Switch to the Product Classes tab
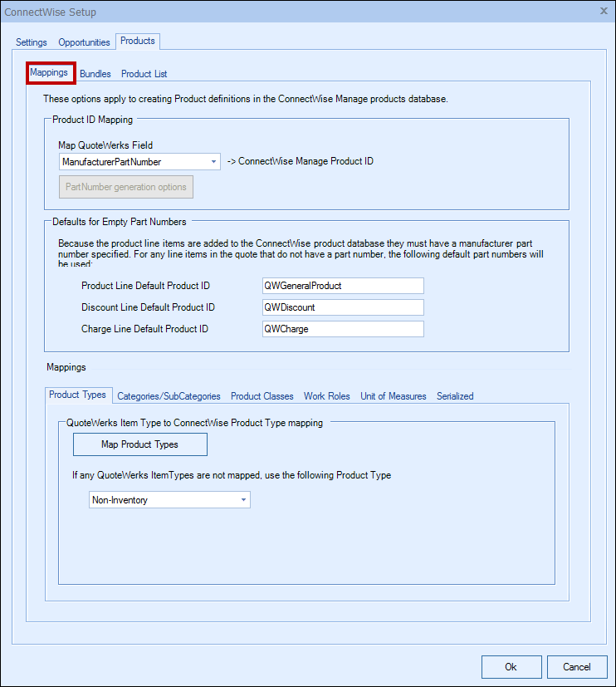 pos(262,396)
